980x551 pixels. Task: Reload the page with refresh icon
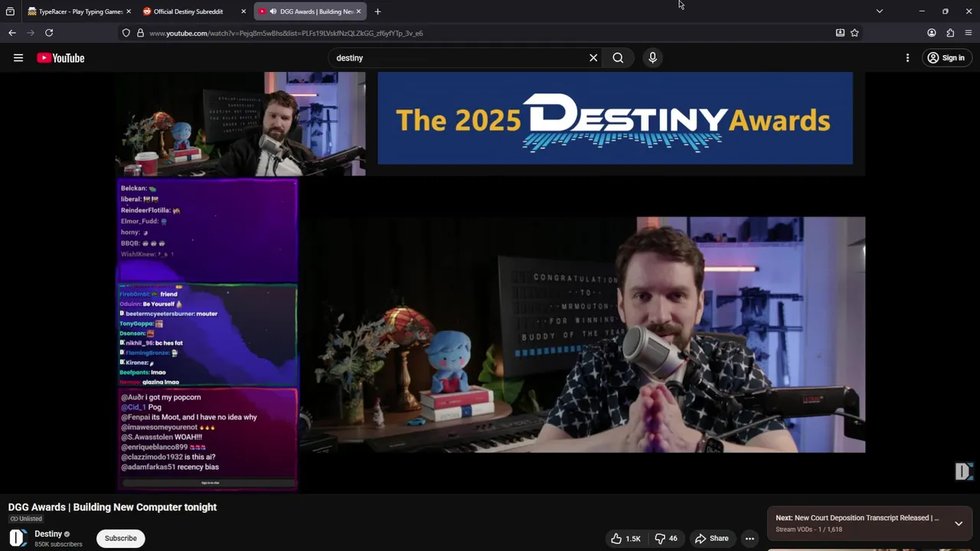point(49,33)
